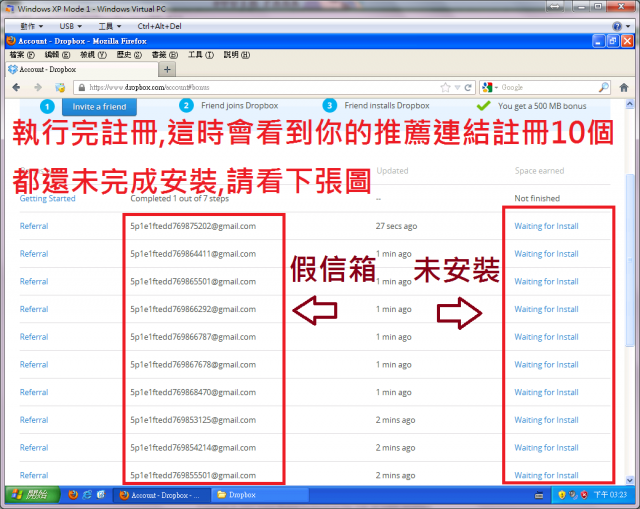This screenshot has height=509, width=640.
Task: Click Waiting for Install beside 27 secs ago
Action: coord(546,226)
